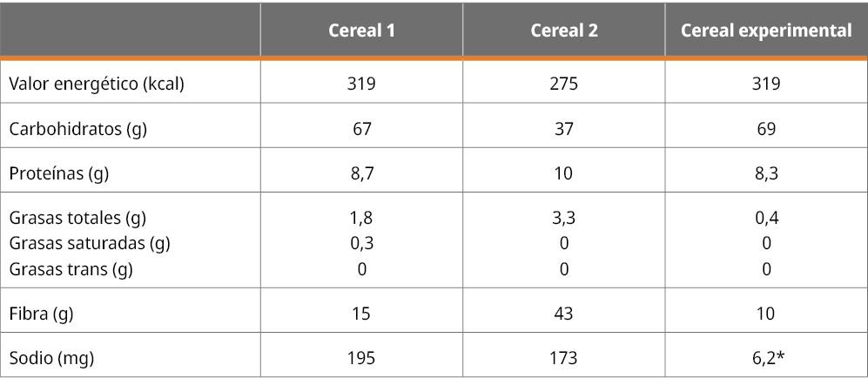Viewport: 868px width, 392px height.
Task: Select Cereal 1's total fat value 1,8
Action: pyautogui.click(x=361, y=218)
